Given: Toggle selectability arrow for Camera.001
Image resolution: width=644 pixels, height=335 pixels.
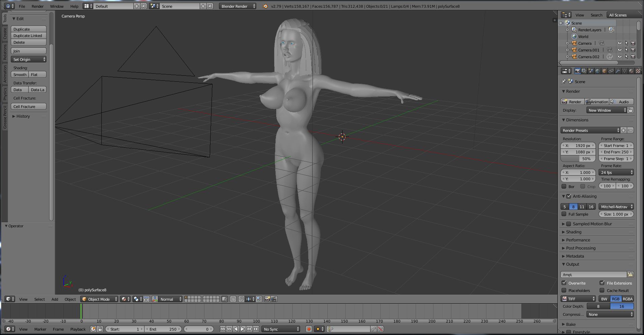Looking at the screenshot, I should coord(626,50).
